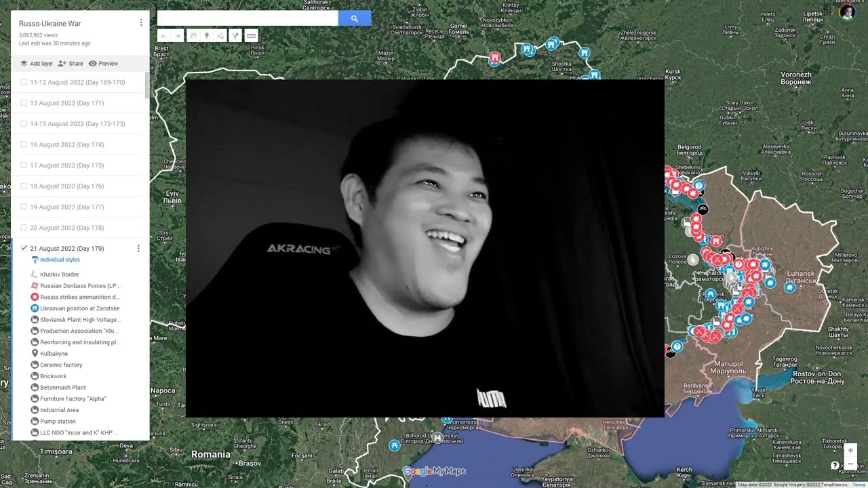
Task: Click the blue search button
Action: (x=355, y=18)
